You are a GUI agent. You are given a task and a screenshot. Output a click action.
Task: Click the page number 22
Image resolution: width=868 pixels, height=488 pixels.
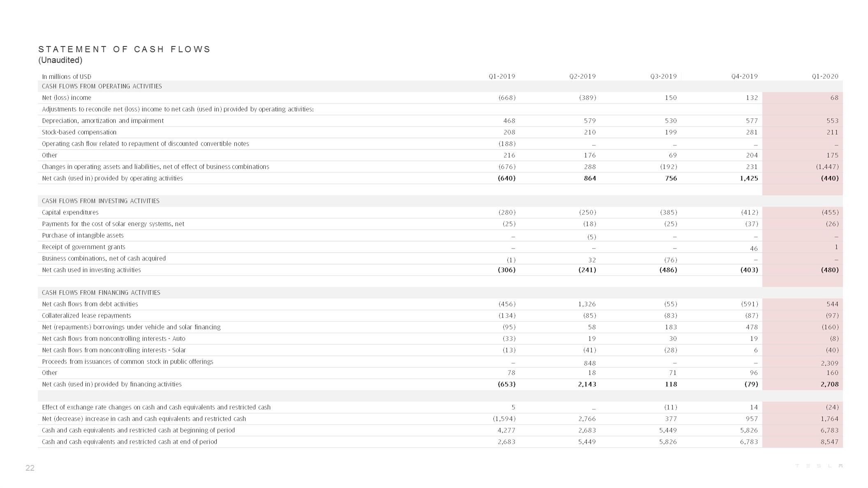point(30,468)
